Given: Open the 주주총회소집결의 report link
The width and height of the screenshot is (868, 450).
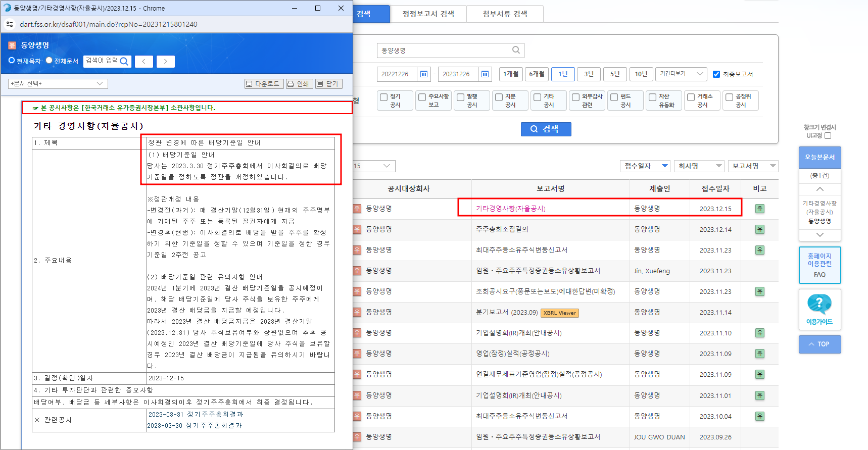Looking at the screenshot, I should coord(502,229).
